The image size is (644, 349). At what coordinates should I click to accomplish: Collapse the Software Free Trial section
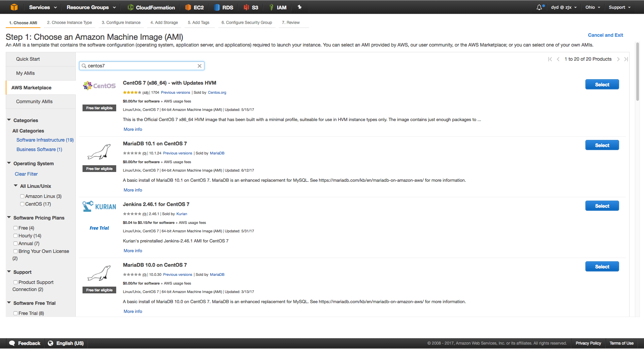point(9,303)
